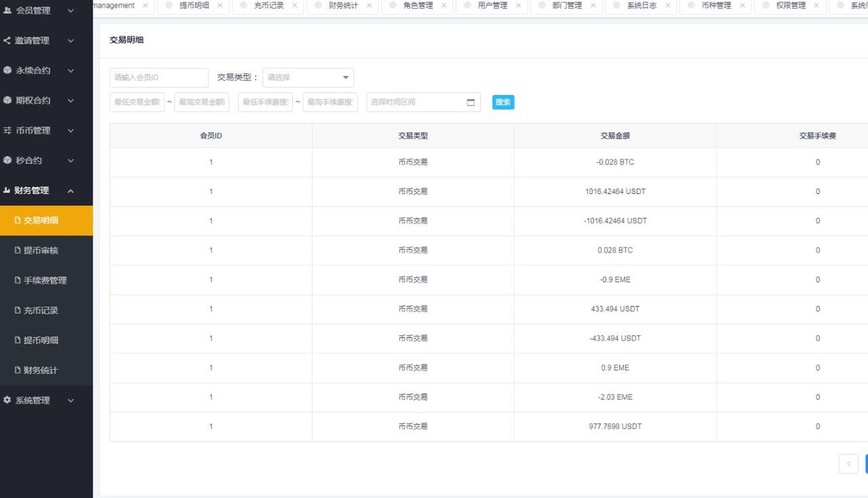
Task: Expand the 系统管理 chevron
Action: [x=70, y=400]
